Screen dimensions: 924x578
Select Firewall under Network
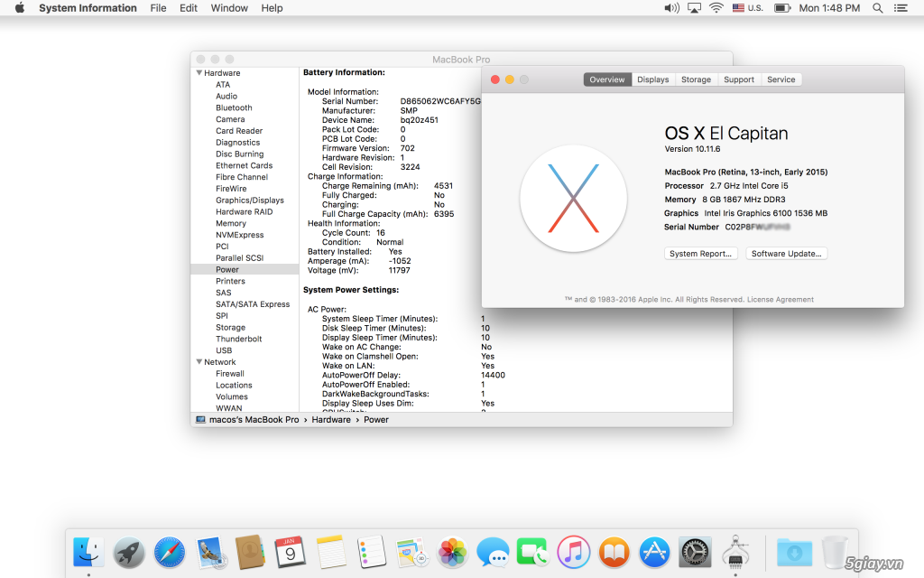click(x=230, y=373)
